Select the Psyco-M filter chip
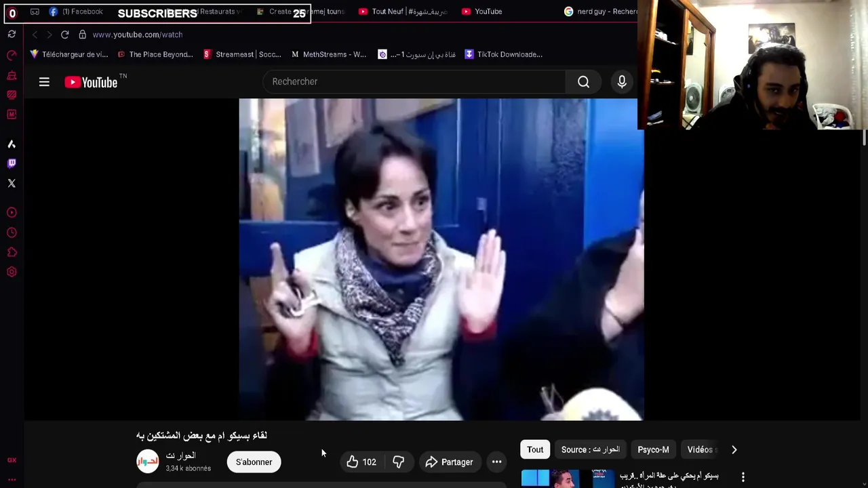The width and height of the screenshot is (868, 488). tap(653, 449)
